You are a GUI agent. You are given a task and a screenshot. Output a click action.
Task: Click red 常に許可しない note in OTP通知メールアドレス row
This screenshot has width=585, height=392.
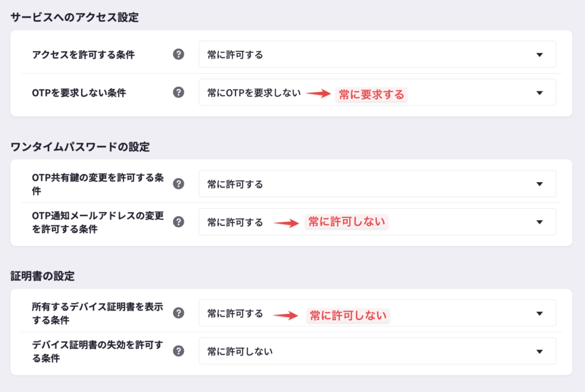pos(347,222)
